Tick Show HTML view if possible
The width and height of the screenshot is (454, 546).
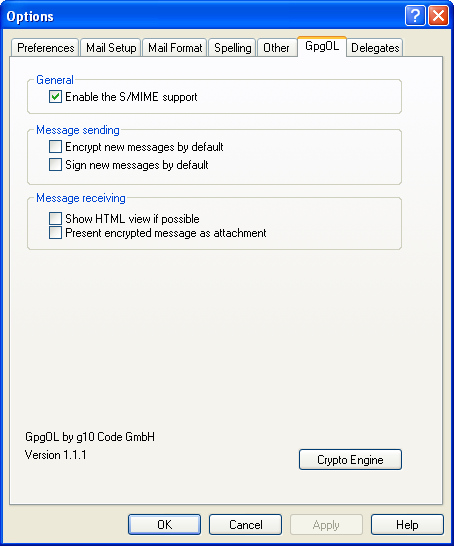point(55,218)
